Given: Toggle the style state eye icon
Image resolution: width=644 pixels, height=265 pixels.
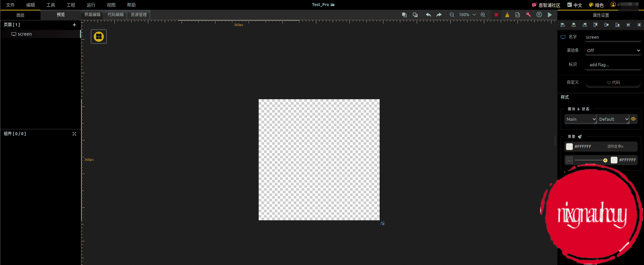Looking at the screenshot, I should pos(633,119).
